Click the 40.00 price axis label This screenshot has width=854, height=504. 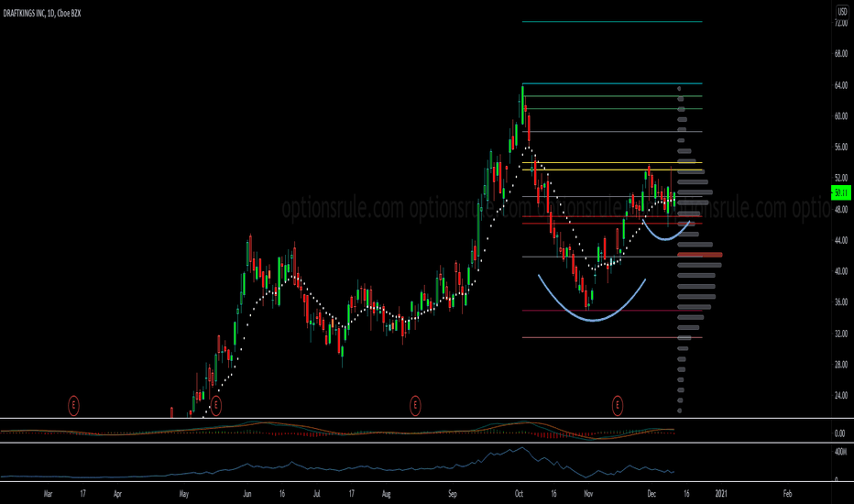point(841,271)
